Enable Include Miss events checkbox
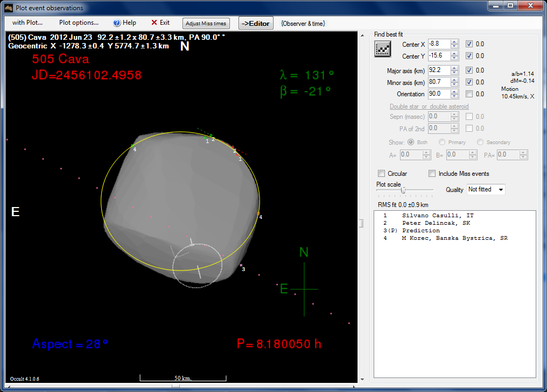 point(432,174)
